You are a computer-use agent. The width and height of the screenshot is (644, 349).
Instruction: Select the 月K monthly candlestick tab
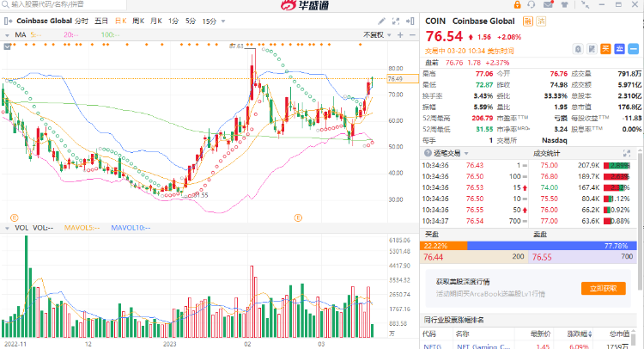coord(156,21)
